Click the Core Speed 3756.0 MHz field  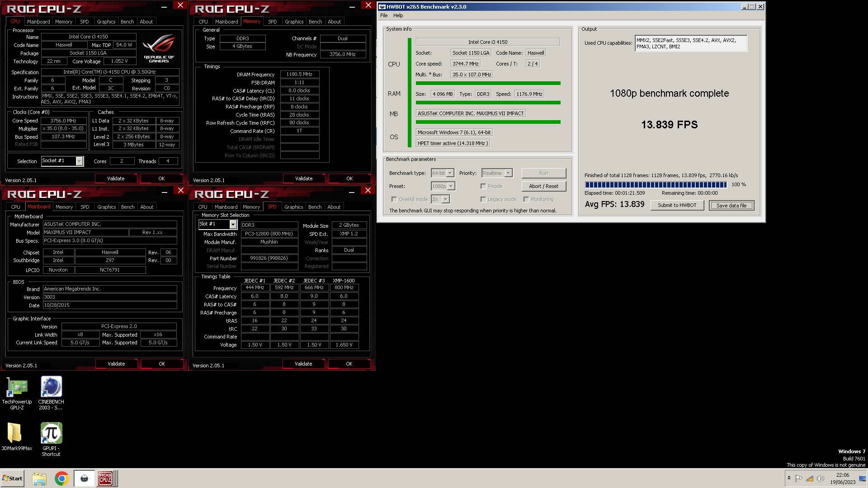click(63, 121)
